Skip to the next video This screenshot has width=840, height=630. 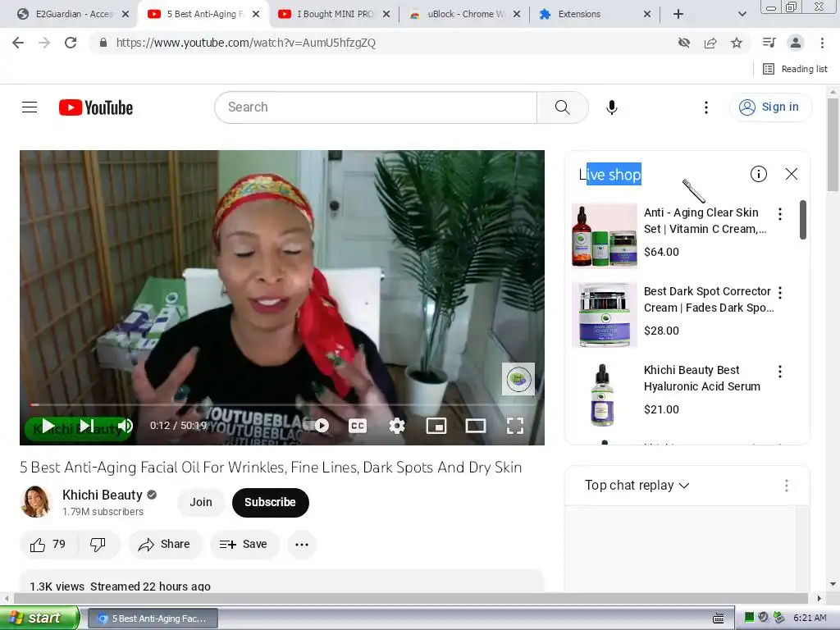[x=86, y=426]
